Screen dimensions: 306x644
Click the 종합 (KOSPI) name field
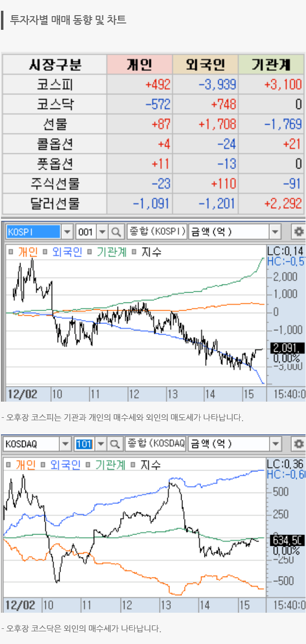(157, 232)
